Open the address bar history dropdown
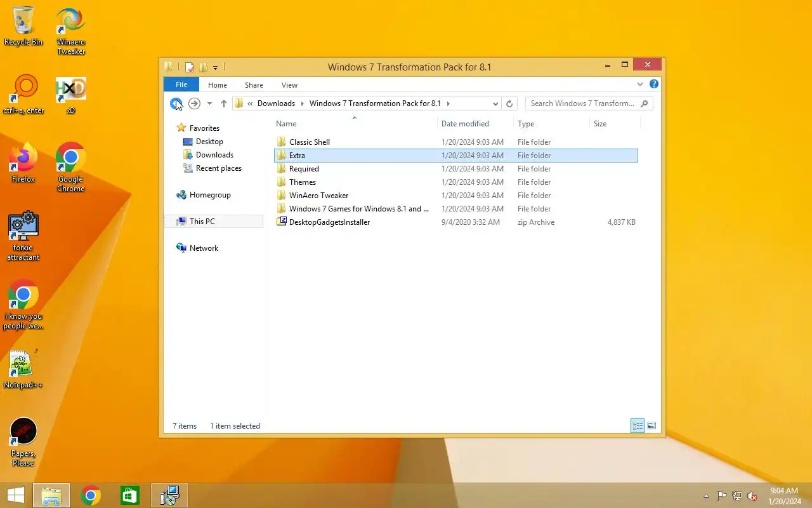 pos(495,104)
